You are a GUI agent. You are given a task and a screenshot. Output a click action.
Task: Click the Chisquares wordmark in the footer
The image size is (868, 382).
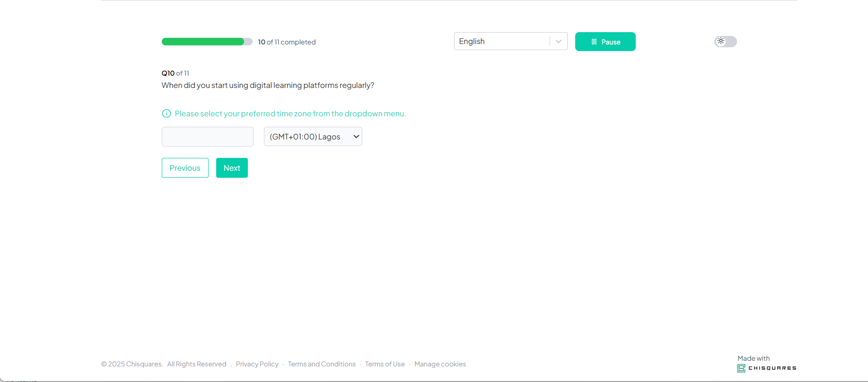tap(772, 368)
